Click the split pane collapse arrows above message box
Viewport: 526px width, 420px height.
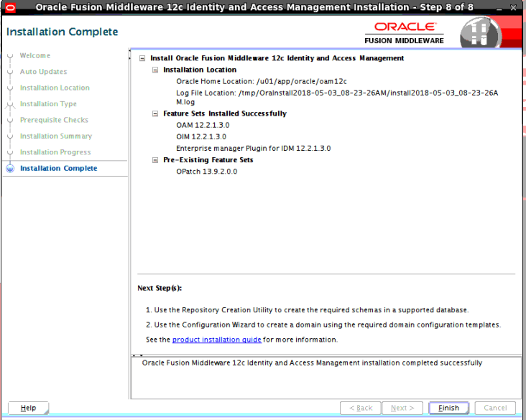[x=137, y=355]
